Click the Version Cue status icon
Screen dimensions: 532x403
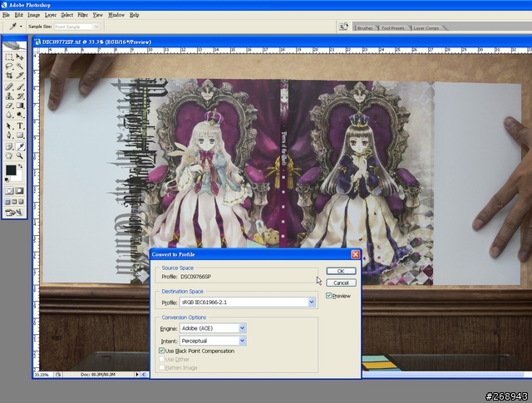click(x=58, y=375)
